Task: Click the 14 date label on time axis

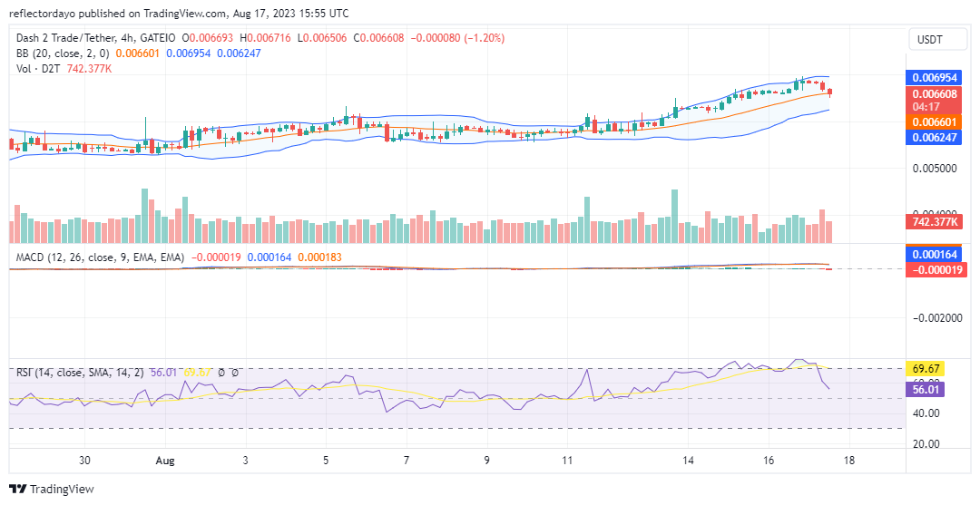Action: coord(688,461)
